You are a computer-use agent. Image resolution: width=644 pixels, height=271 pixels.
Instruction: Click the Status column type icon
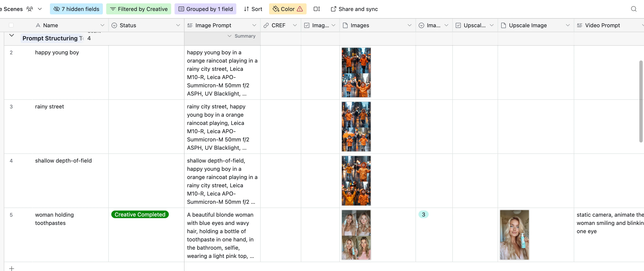coord(114,25)
